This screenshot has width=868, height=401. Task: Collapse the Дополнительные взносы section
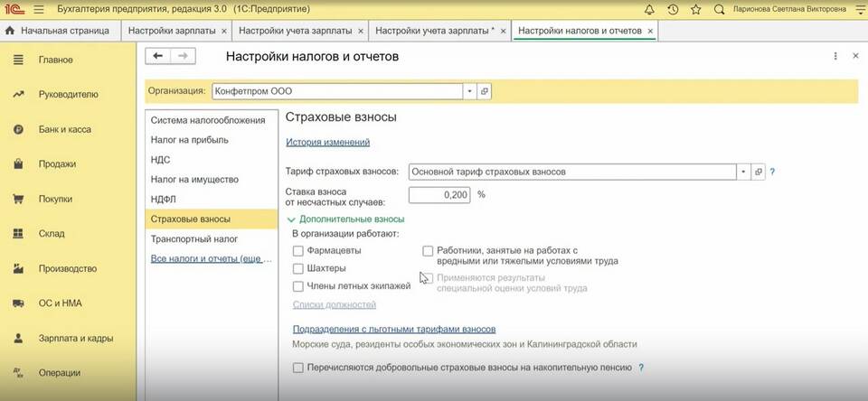(x=291, y=219)
